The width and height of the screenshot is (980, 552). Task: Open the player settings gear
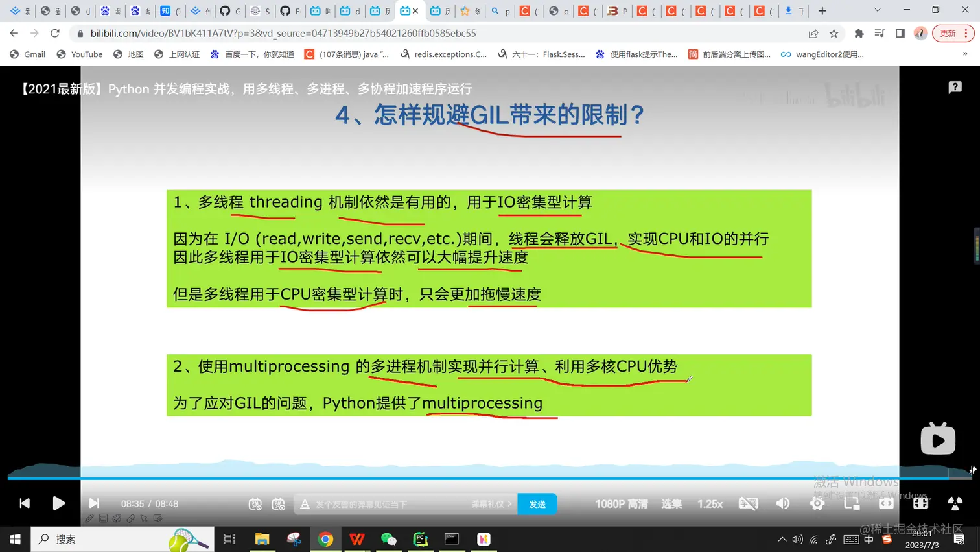tap(817, 503)
